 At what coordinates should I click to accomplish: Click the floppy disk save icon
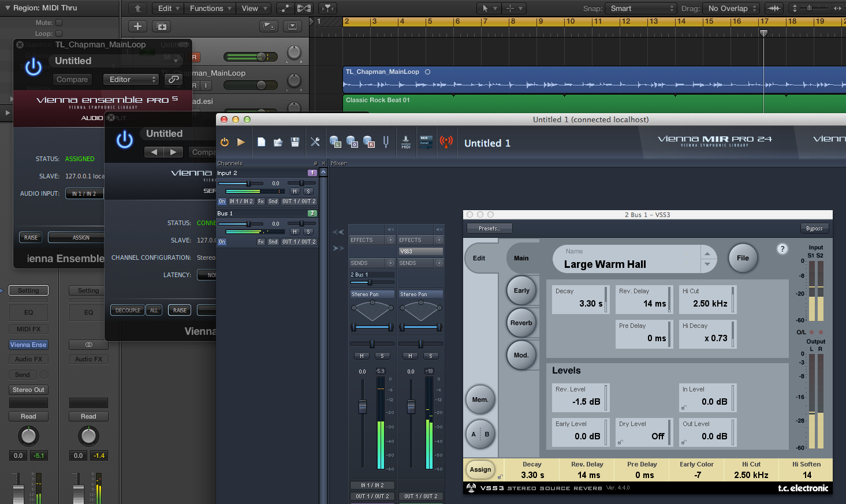tap(295, 142)
